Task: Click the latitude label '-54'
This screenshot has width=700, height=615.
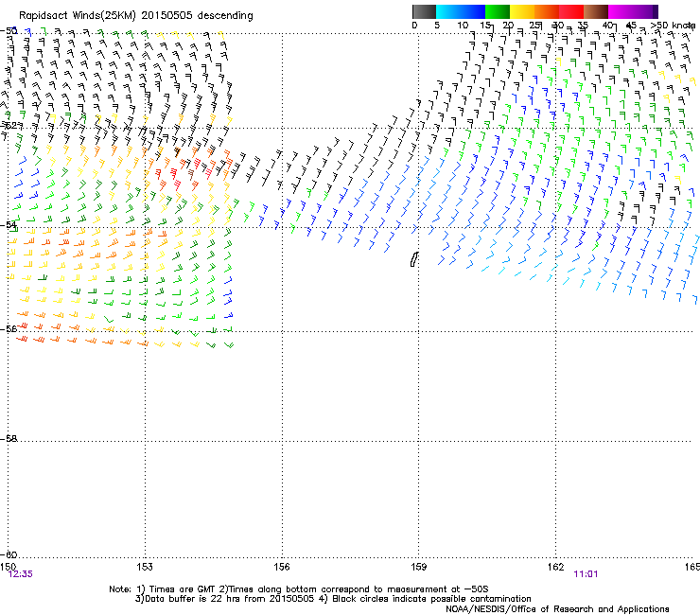Action: coord(9,224)
